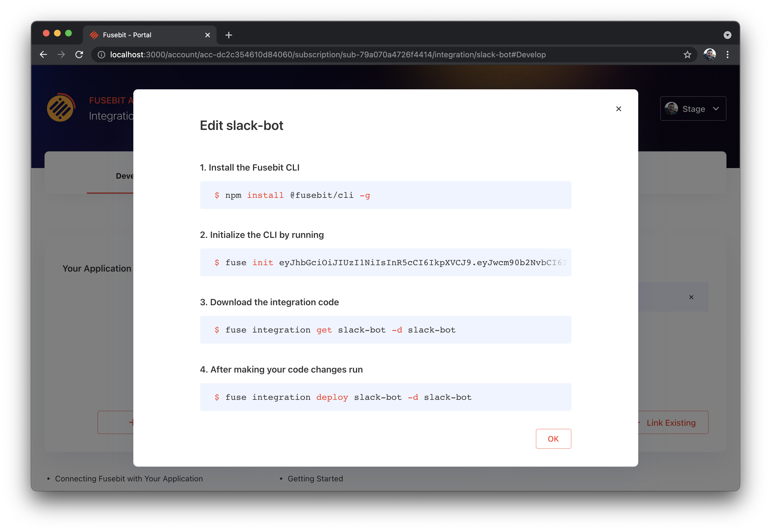Viewport: 771px width, 532px height.
Task: Bookmark this page with the star
Action: pos(687,55)
